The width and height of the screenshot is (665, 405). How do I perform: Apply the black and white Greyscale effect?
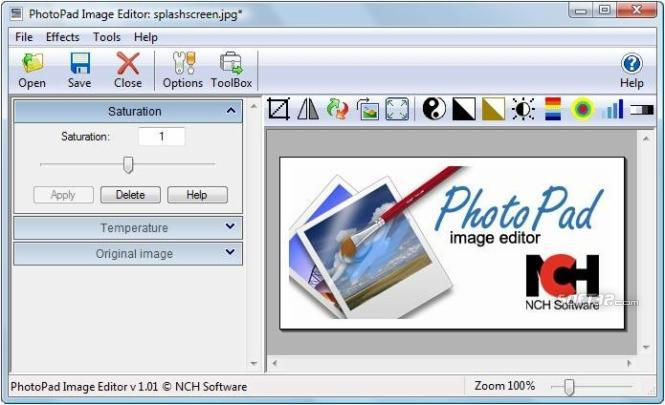click(464, 109)
